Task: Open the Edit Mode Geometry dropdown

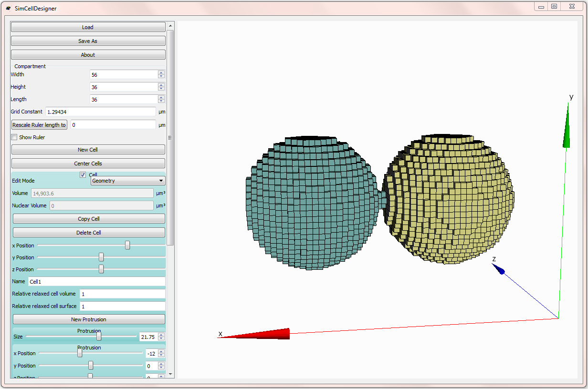Action: point(128,181)
